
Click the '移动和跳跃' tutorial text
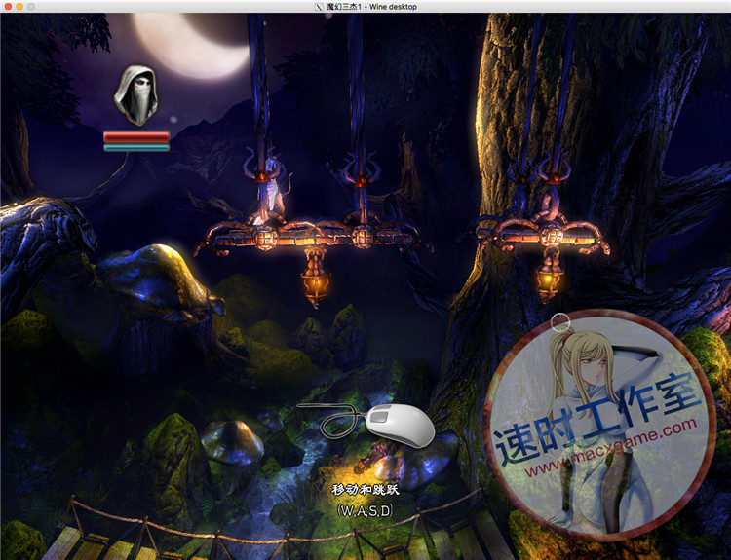[x=365, y=489]
